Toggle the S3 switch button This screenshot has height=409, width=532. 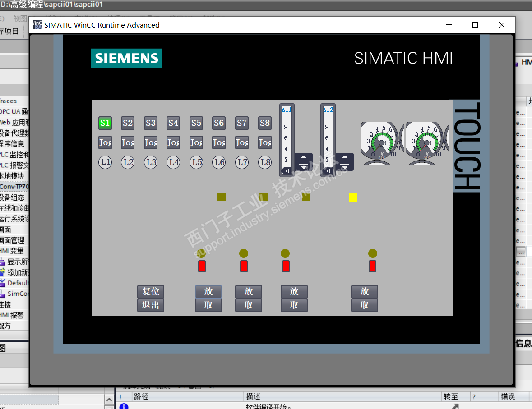[x=151, y=123]
